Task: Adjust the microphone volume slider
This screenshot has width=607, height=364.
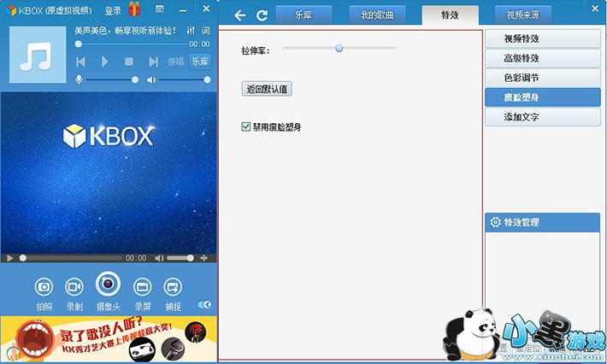Action: tap(111, 79)
